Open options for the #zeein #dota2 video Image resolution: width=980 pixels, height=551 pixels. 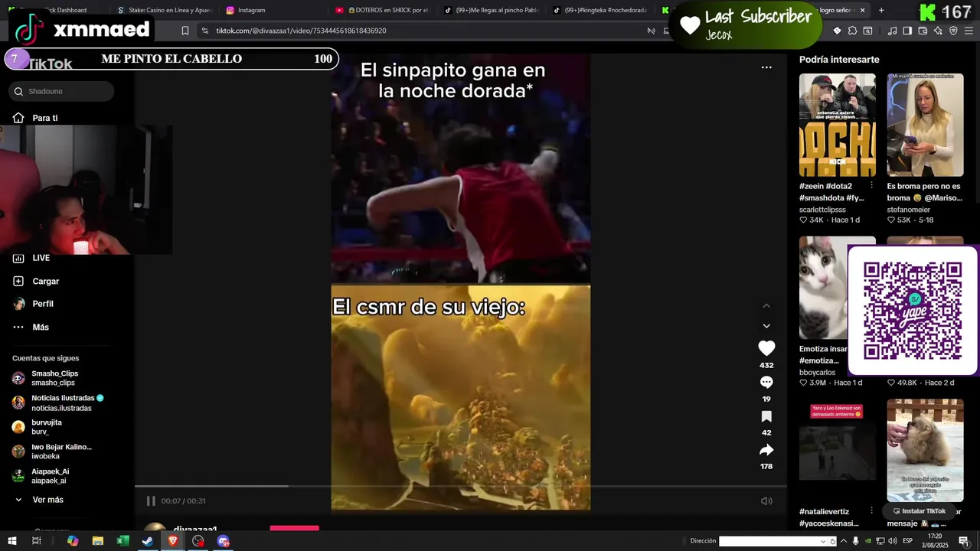[x=871, y=186]
